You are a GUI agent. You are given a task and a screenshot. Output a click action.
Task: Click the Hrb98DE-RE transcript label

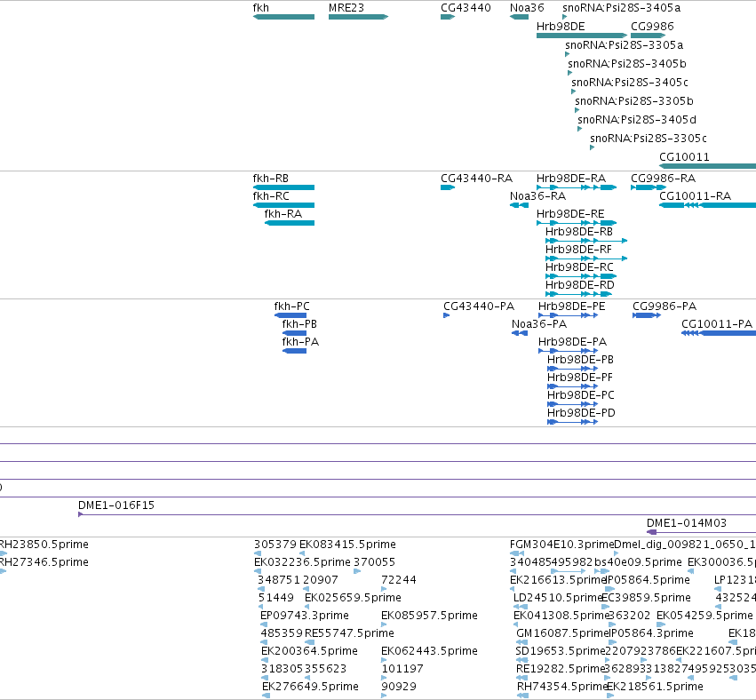570,213
